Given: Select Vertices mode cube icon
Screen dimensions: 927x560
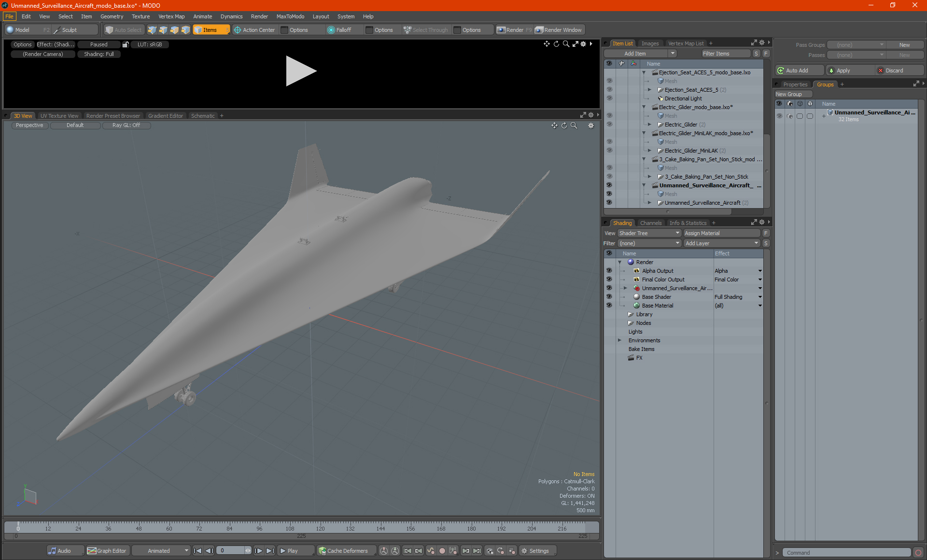Looking at the screenshot, I should tap(152, 30).
